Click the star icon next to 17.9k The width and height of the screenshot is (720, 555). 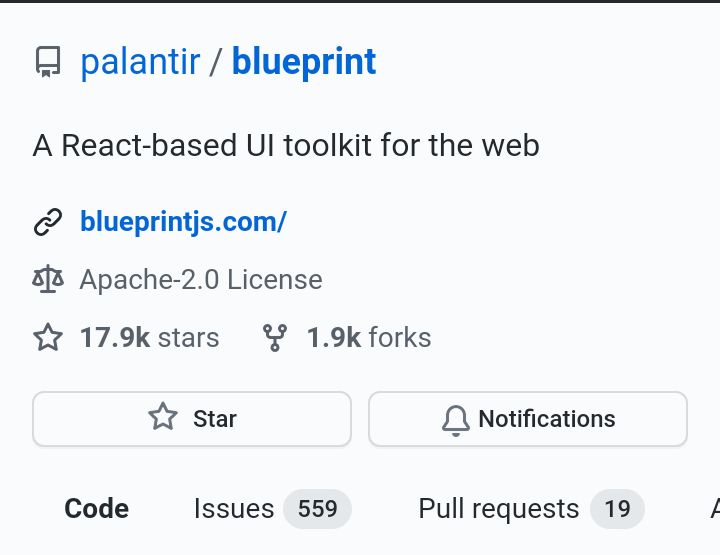(48, 337)
